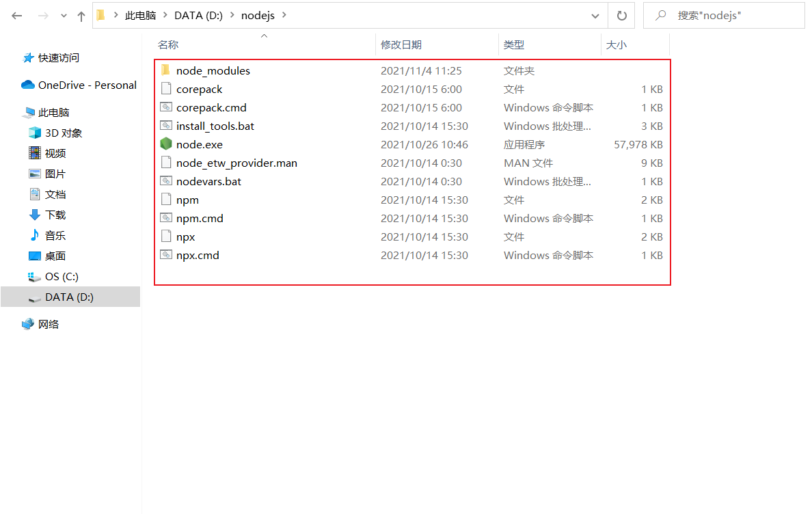Click the 下载 blue arrow icon
This screenshot has height=514, width=812.
pyautogui.click(x=35, y=215)
